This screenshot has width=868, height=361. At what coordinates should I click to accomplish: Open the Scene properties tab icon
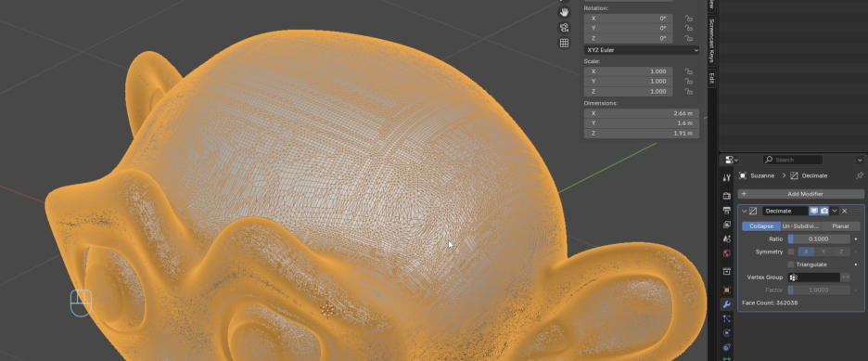727,239
